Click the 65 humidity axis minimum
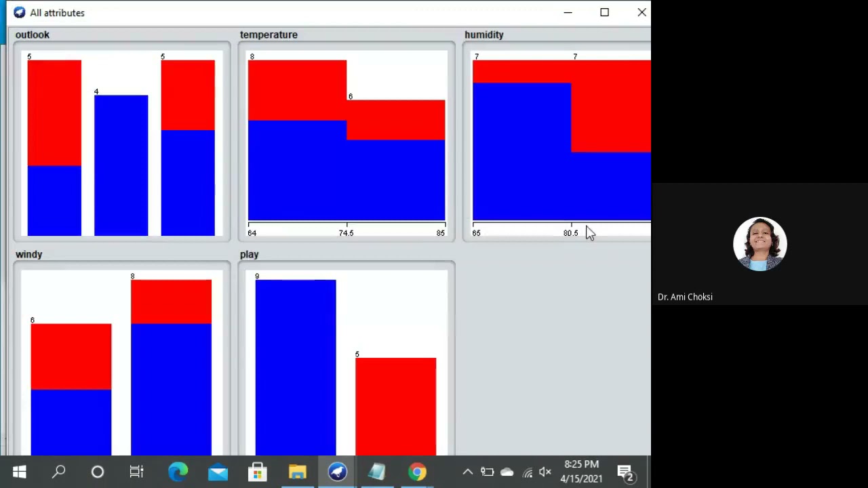The width and height of the screenshot is (868, 488). [x=476, y=233]
